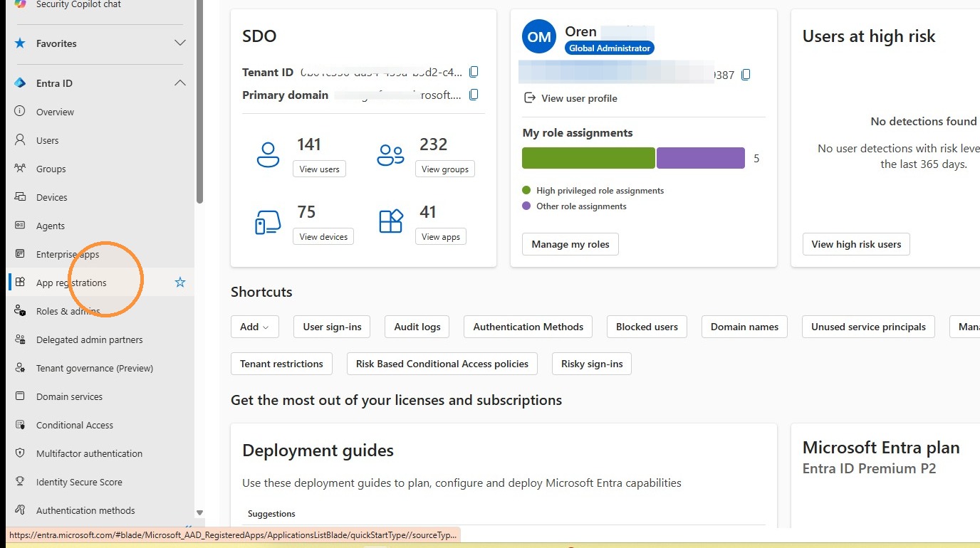980x548 pixels.
Task: Select the Delegated admin partners sidebar icon
Action: click(x=21, y=339)
